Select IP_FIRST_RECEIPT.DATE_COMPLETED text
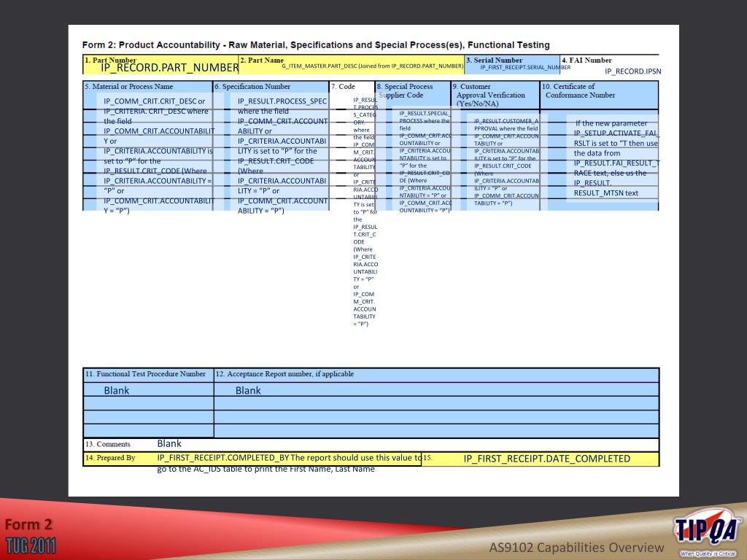The height and width of the screenshot is (560, 747). click(x=547, y=459)
